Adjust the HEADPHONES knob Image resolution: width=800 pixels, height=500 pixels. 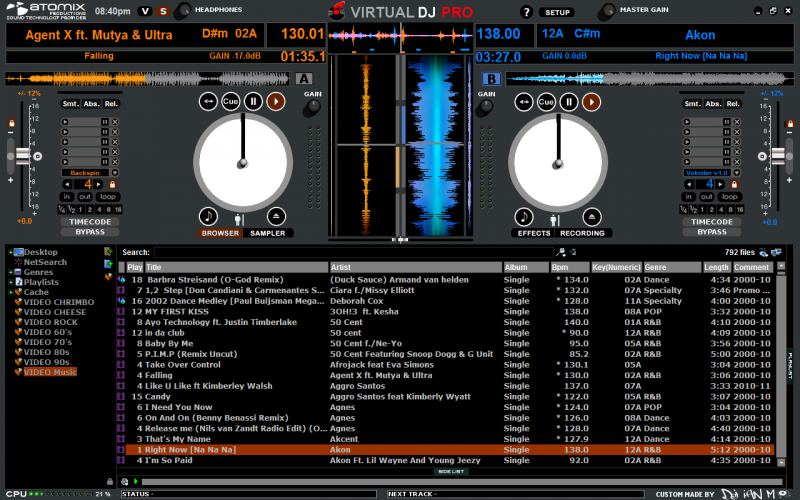point(182,11)
